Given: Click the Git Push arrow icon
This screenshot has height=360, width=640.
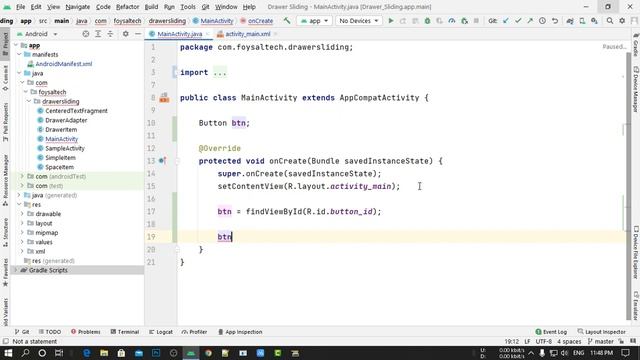Looking at the screenshot, I should click(x=530, y=20).
